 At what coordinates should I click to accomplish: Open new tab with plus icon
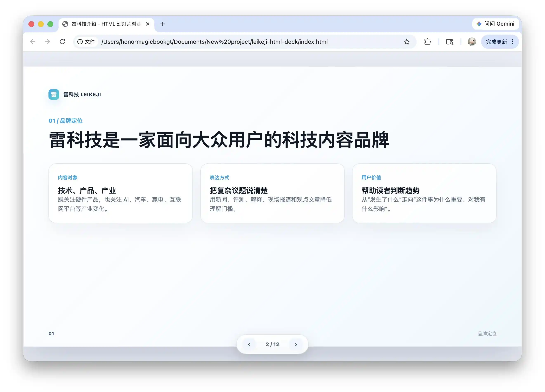click(162, 24)
